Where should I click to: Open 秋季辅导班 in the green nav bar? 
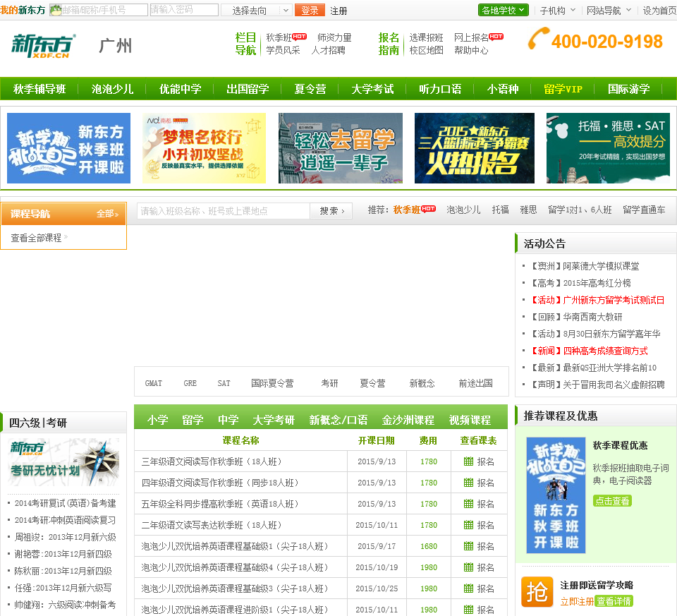pos(39,89)
